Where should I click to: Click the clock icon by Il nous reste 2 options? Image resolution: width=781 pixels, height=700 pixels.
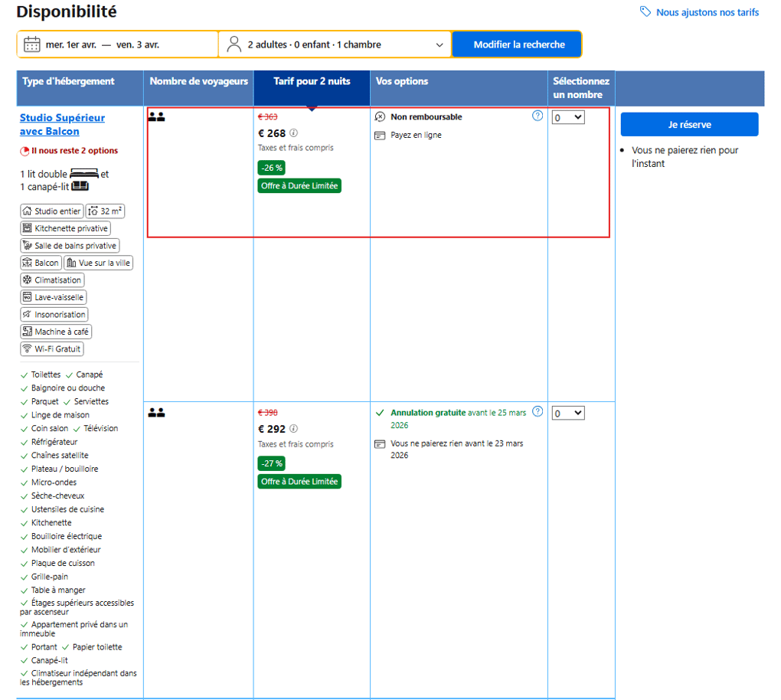tap(25, 151)
